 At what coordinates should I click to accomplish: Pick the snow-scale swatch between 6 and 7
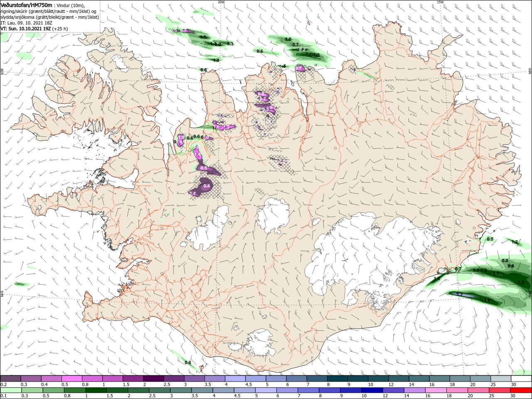(296, 379)
